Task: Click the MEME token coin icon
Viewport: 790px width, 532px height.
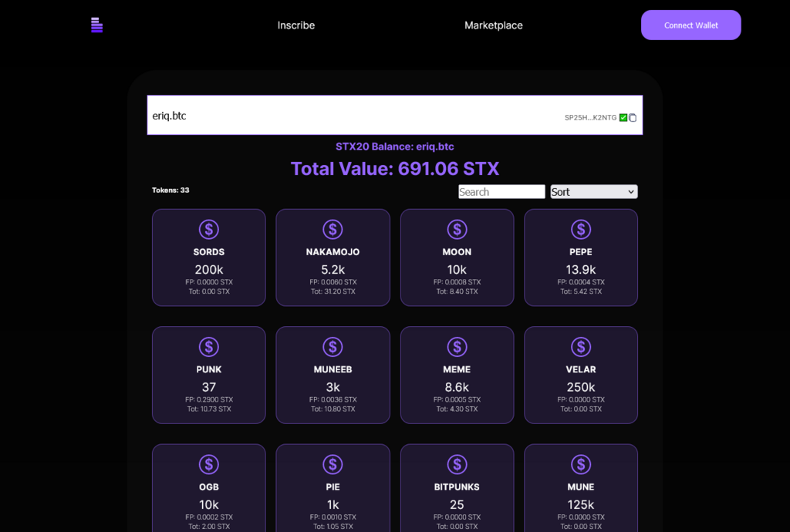Action: click(457, 347)
